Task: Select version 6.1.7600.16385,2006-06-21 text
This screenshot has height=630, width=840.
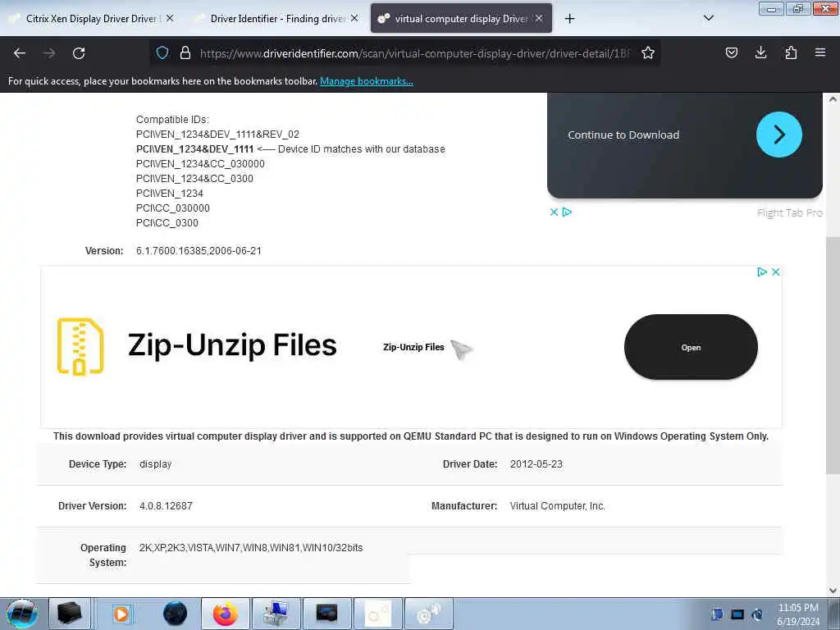Action: coord(199,251)
